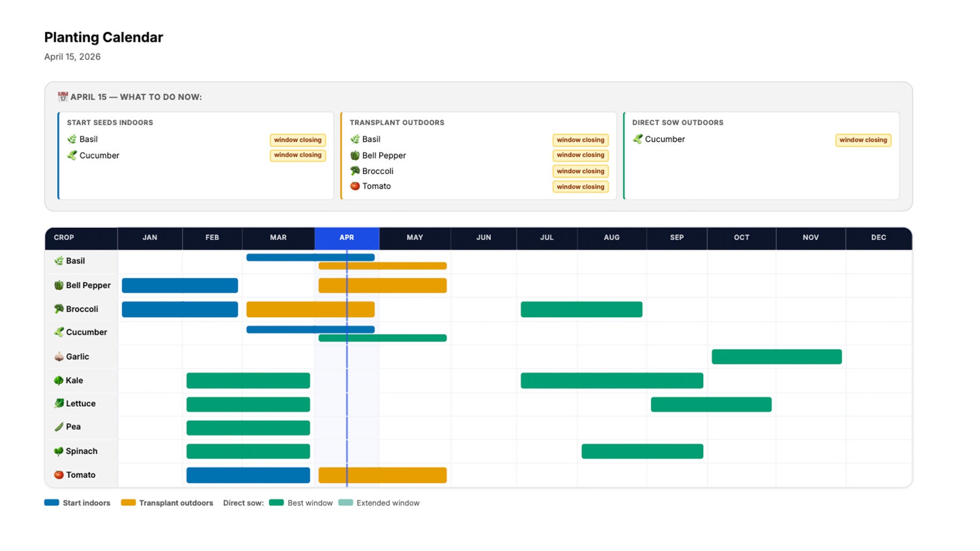Select the JUL month column header
The height and width of the screenshot is (551, 980).
(x=547, y=238)
